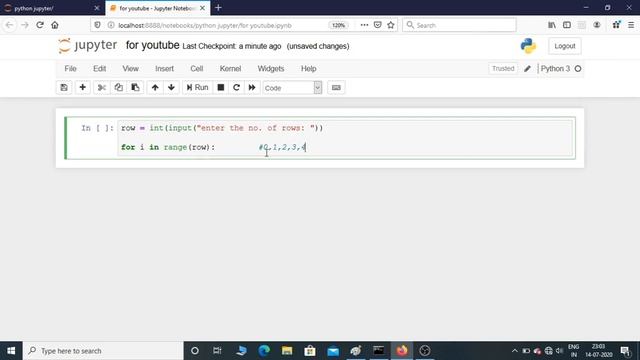Open the Widgets menu

point(271,69)
